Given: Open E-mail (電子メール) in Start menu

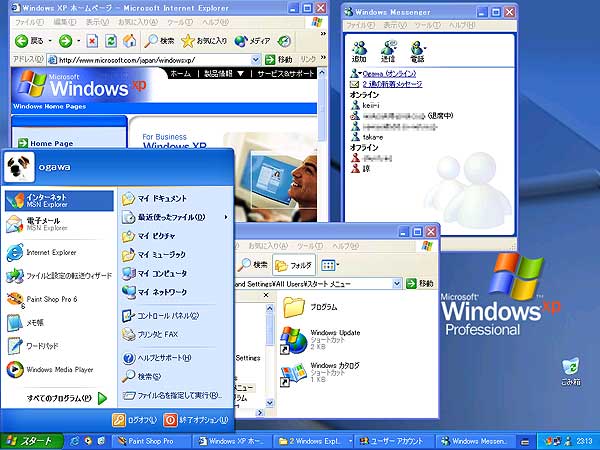Looking at the screenshot, I should pos(59,224).
